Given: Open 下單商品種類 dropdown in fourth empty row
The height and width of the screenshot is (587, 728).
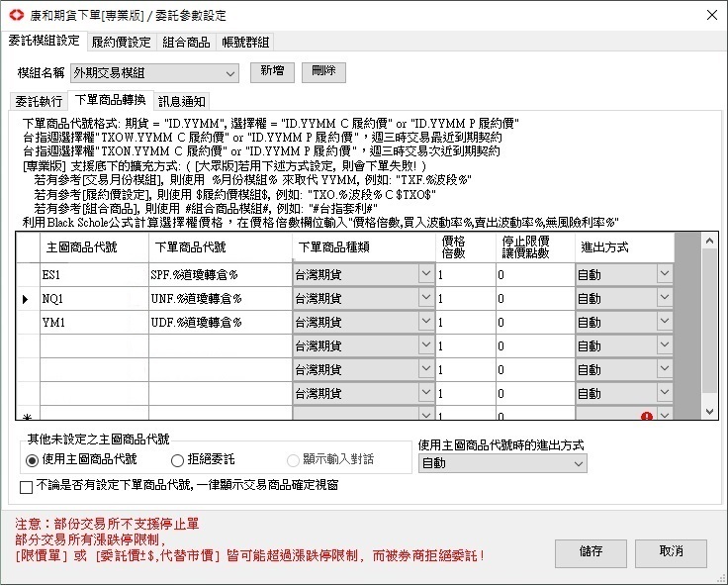Looking at the screenshot, I should coord(364,345).
